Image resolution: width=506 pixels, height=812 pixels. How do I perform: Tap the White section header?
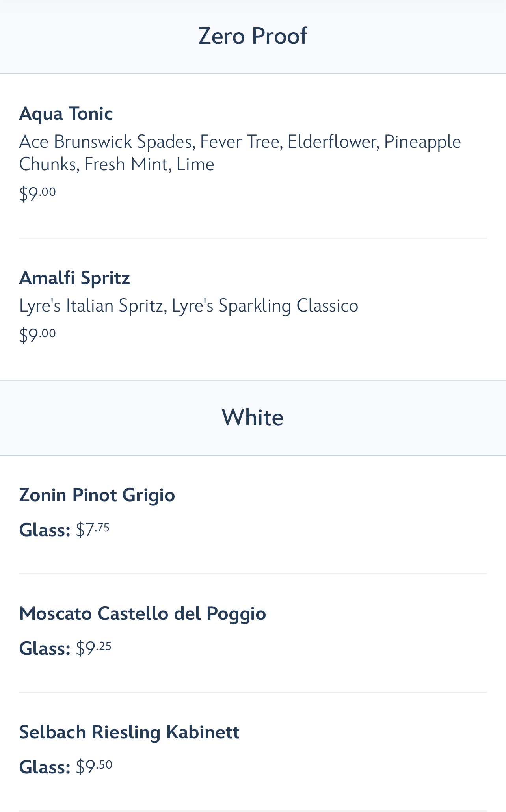(253, 417)
